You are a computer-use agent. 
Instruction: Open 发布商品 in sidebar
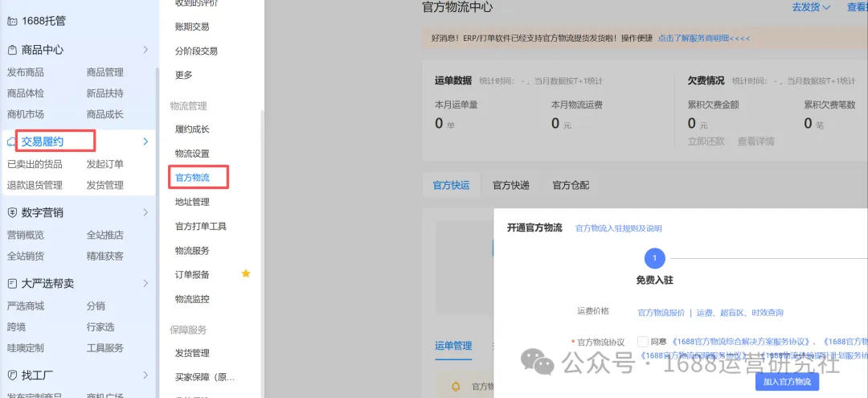pos(26,72)
